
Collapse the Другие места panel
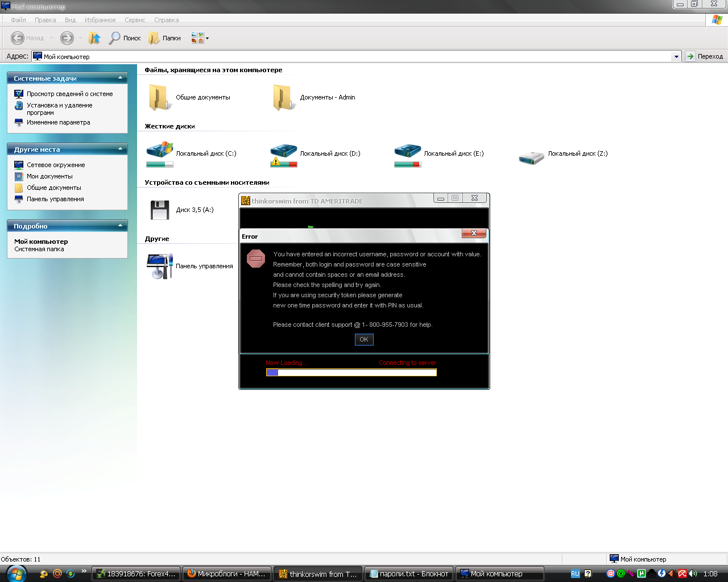tap(120, 149)
